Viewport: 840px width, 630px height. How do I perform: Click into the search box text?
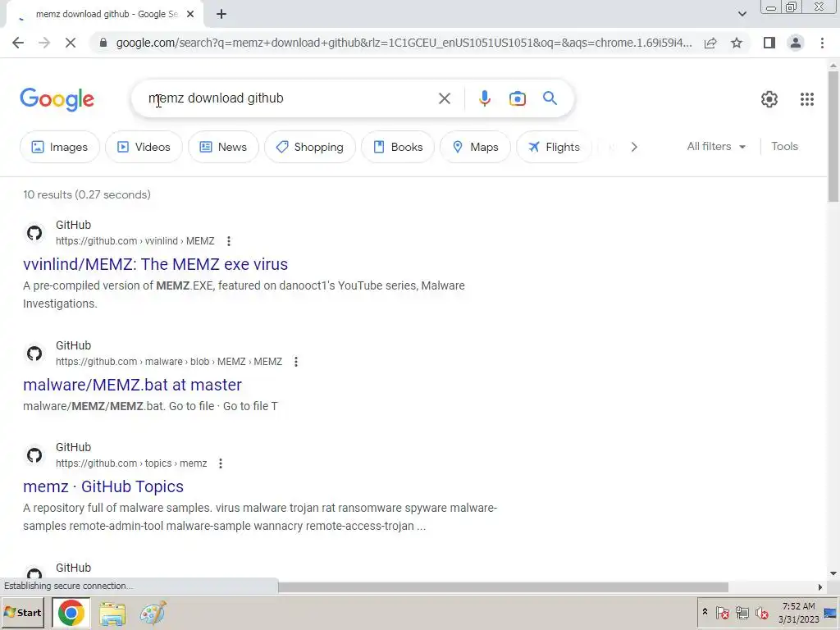(216, 98)
